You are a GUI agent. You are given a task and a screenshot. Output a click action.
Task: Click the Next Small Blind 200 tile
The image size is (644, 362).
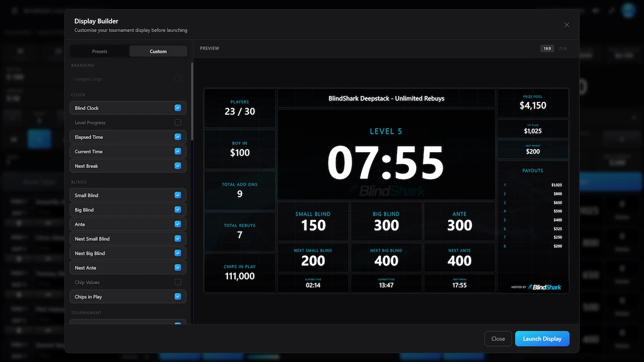pos(313,258)
